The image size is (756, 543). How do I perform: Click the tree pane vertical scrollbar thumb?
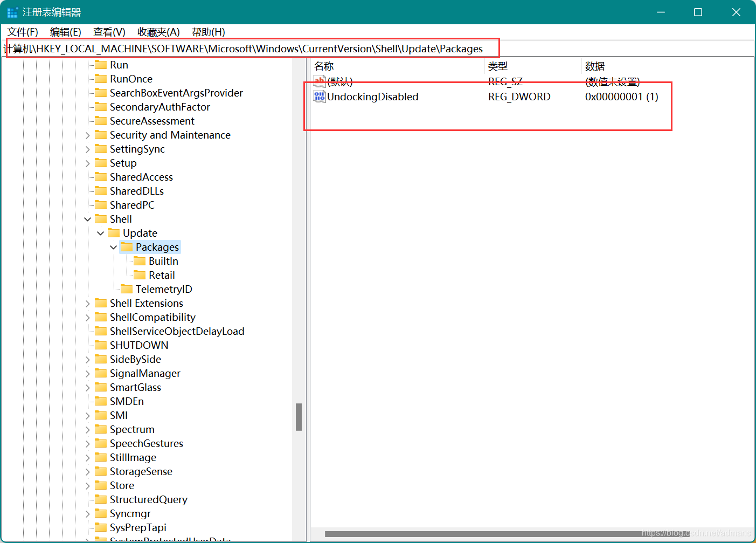pyautogui.click(x=299, y=417)
